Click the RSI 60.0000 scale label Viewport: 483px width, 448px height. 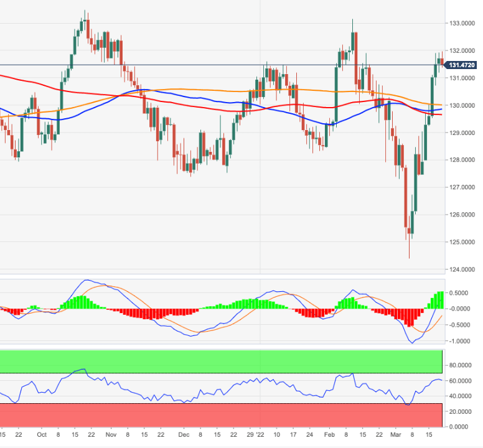tap(461, 381)
